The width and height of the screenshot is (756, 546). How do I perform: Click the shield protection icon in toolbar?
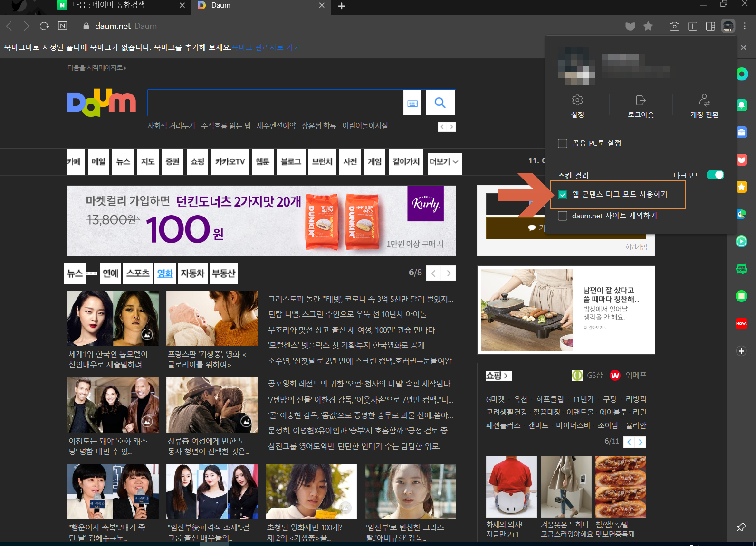tap(630, 26)
